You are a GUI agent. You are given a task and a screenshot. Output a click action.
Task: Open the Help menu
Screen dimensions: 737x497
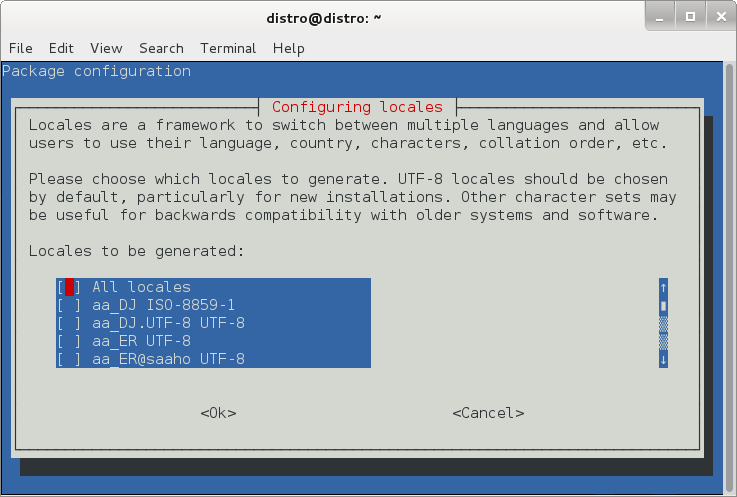[289, 48]
